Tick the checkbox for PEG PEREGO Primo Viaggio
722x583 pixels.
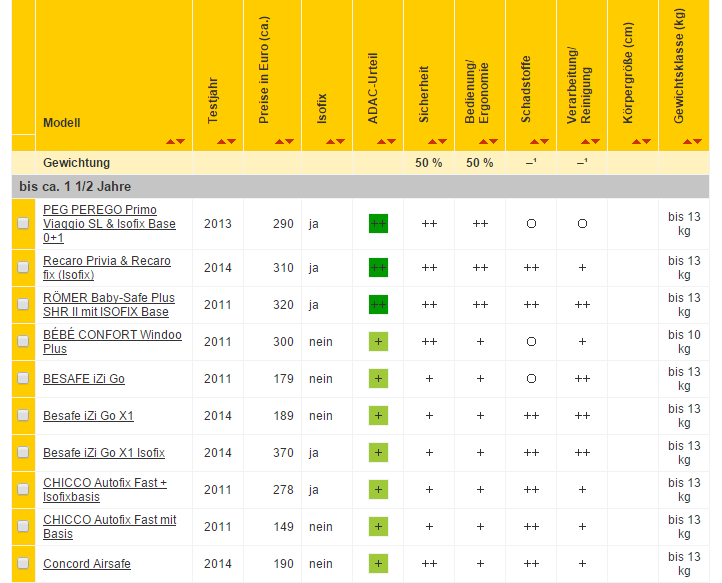point(23,224)
